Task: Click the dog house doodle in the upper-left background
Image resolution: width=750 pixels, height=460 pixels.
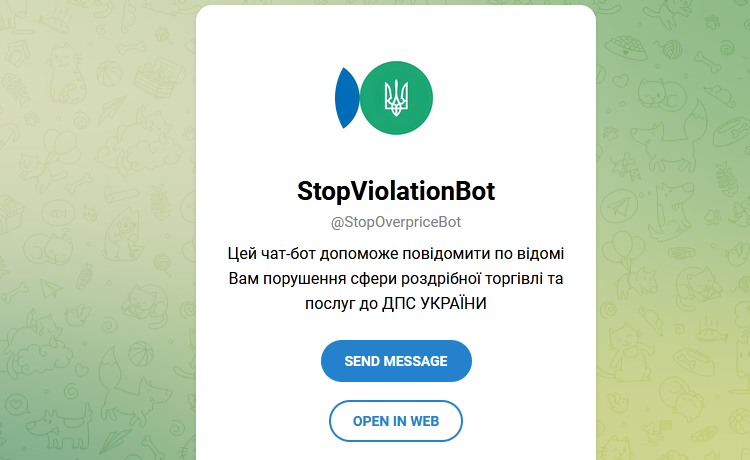Action: tap(18, 53)
